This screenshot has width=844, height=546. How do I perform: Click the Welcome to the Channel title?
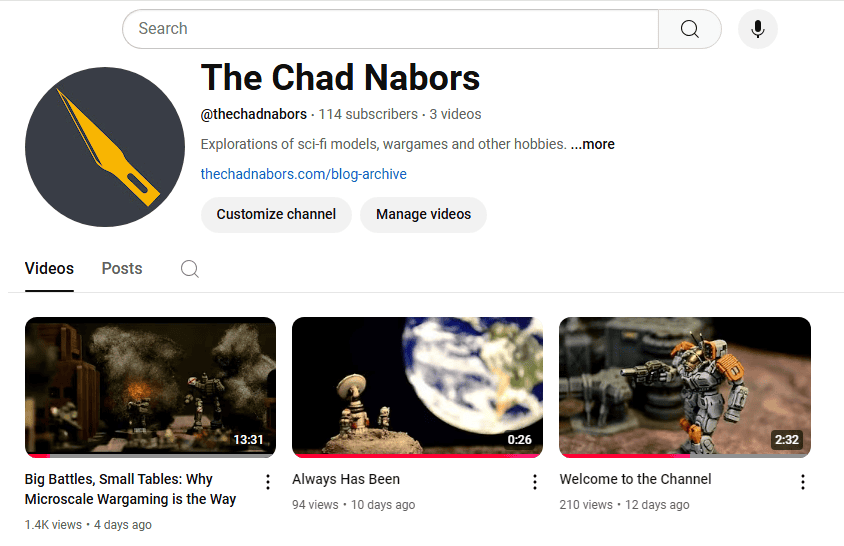coord(635,479)
